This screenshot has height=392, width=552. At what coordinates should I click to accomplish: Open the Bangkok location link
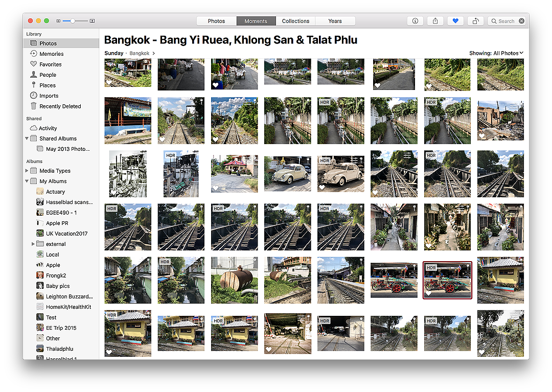click(x=140, y=53)
